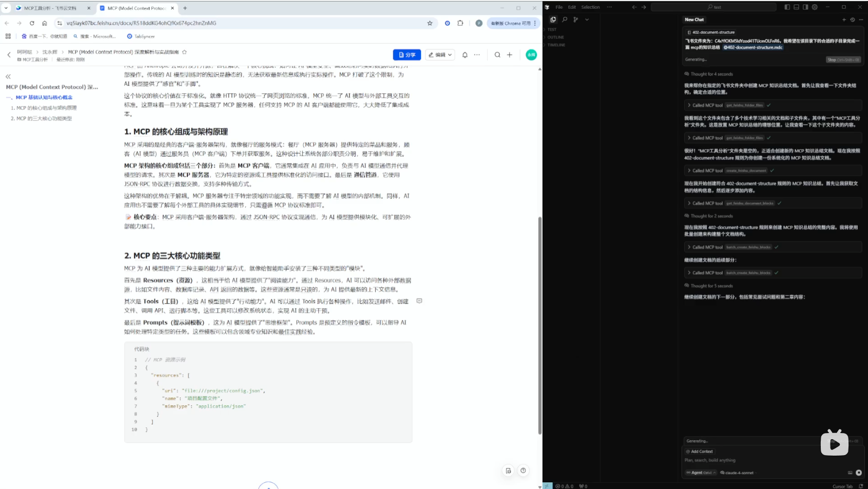The width and height of the screenshot is (868, 489).
Task: Toggle Cursor Tab in the status bar
Action: tap(842, 485)
